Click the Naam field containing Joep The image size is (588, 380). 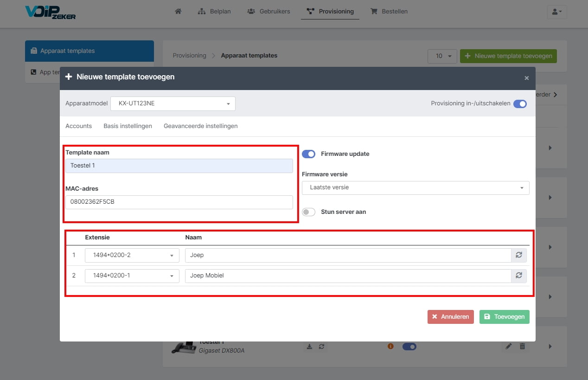(348, 255)
